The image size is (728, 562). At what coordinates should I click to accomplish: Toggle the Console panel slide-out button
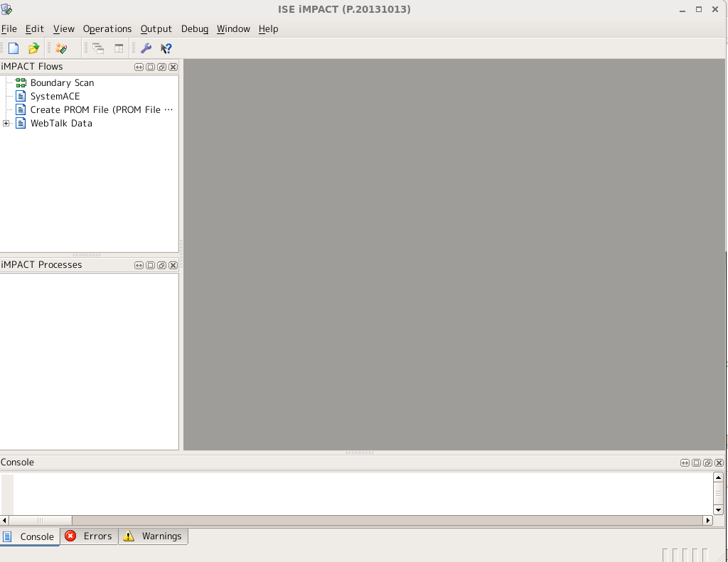point(685,463)
